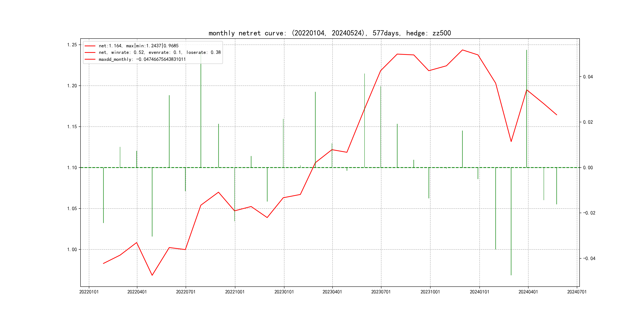
Task: Click the 20230101 x-axis tick label
Action: (284, 292)
